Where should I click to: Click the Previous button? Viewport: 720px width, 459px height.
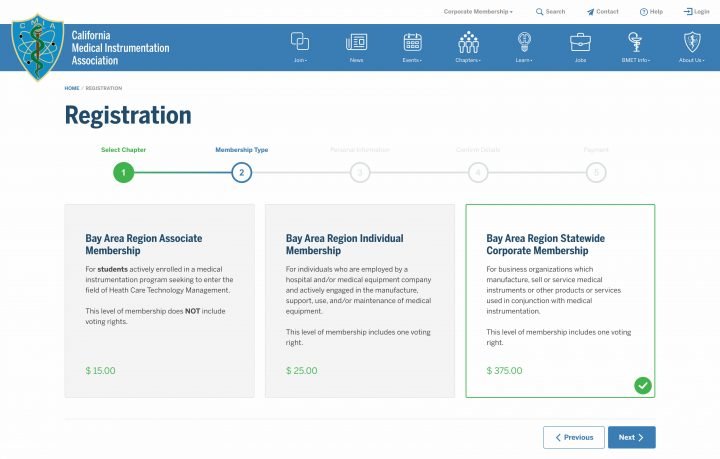(x=574, y=437)
